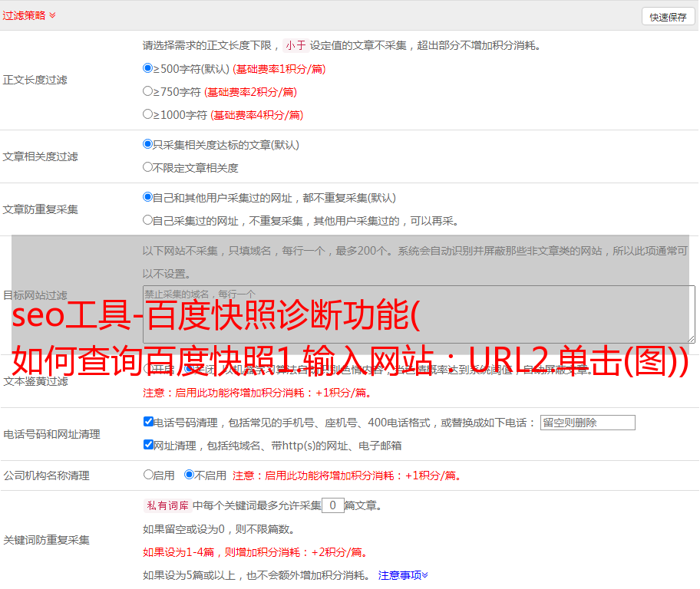Choose 不限定文章相关度 radio button

coord(148,167)
